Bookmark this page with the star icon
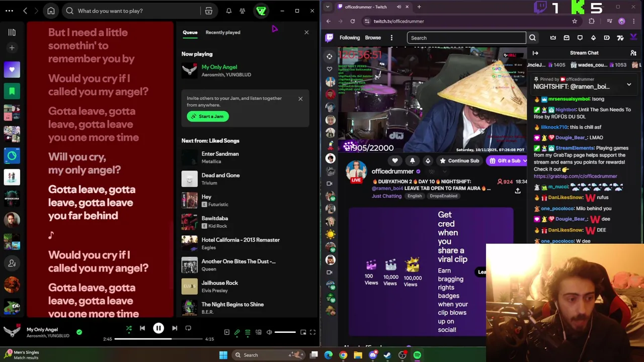This screenshot has width=644, height=362. point(575,21)
